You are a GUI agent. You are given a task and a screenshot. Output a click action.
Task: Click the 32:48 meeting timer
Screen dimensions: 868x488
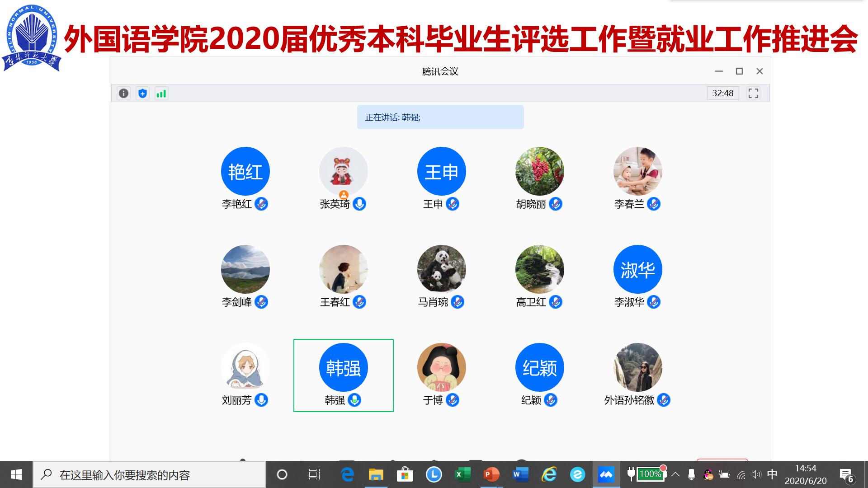click(722, 93)
